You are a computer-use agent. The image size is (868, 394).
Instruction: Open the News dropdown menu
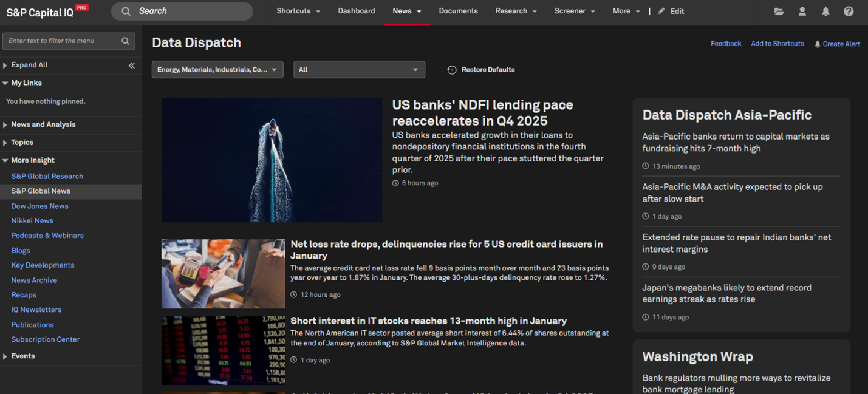407,11
